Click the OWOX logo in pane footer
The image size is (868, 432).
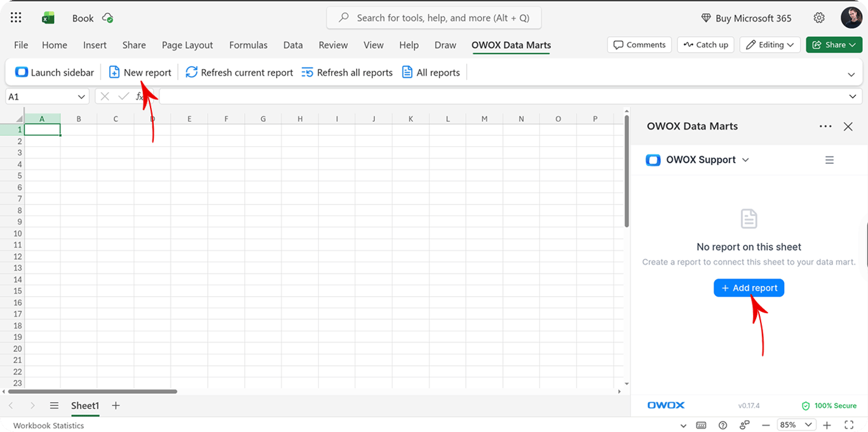[665, 405]
